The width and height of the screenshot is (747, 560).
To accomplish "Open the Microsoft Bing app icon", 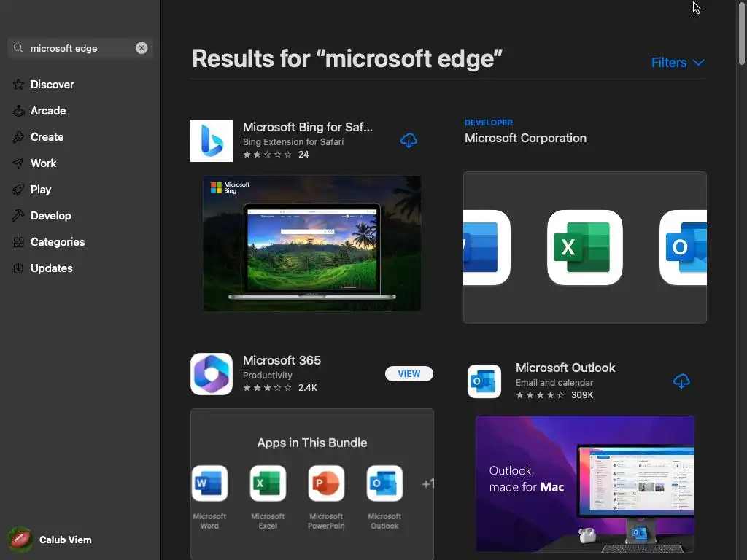I will [212, 141].
